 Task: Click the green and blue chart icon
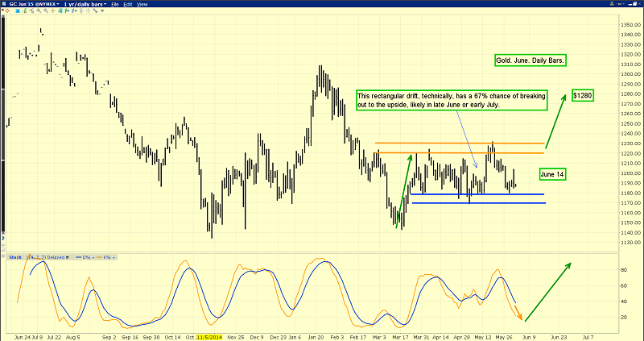point(60,10)
